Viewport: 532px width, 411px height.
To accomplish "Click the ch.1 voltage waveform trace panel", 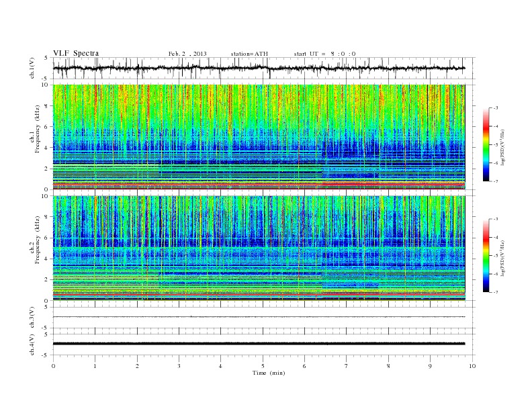I will tap(264, 68).
